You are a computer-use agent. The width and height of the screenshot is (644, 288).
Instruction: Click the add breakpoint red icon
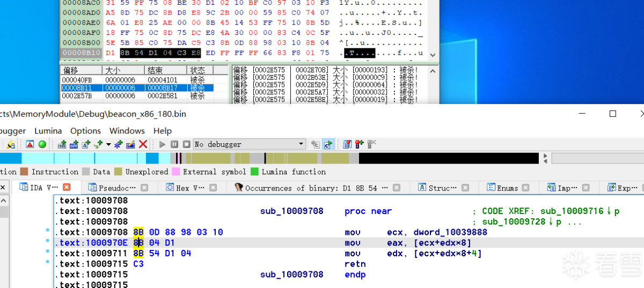pyautogui.click(x=359, y=144)
